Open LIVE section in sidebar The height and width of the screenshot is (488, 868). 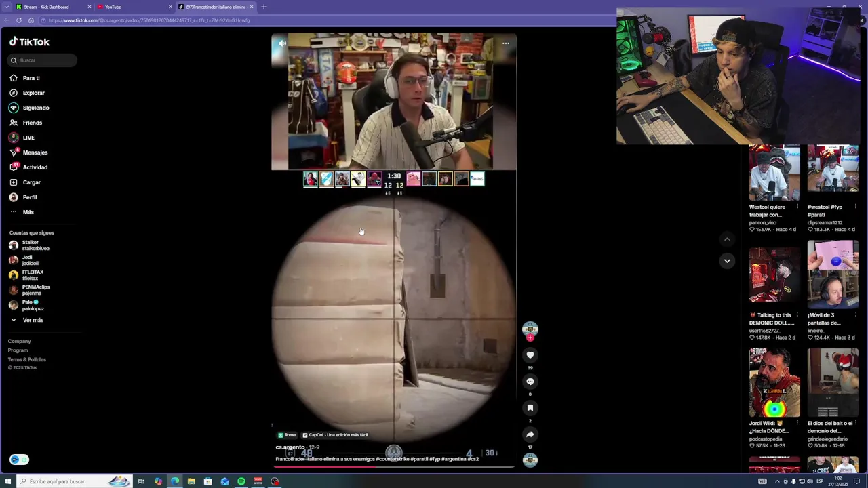(x=28, y=138)
